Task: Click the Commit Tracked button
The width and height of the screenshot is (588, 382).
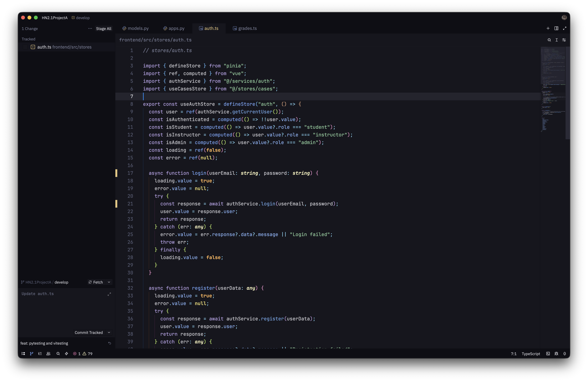Action: tap(89, 333)
